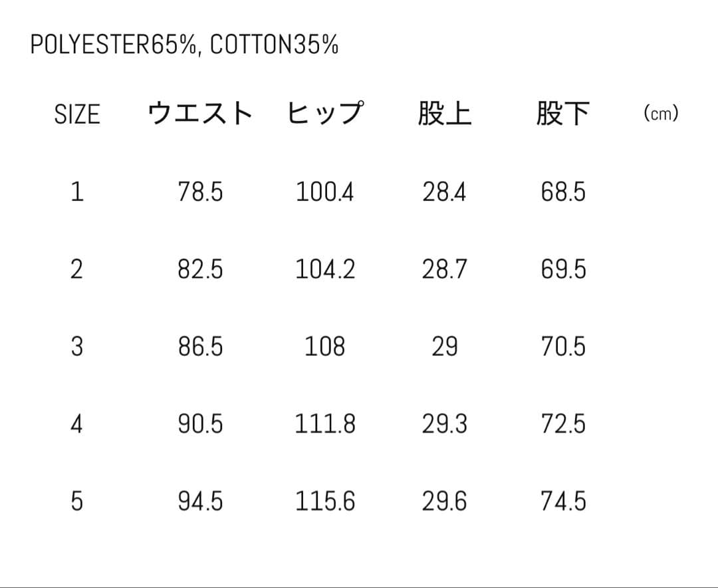Click the (cm) unit label

click(x=661, y=114)
